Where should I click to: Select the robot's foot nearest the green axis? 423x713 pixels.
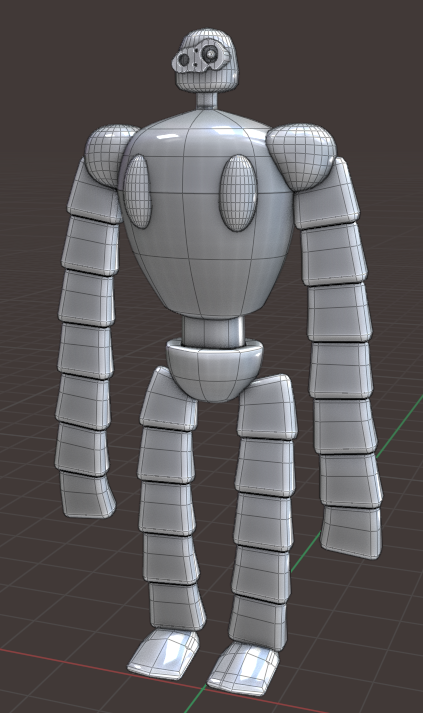[x=244, y=669]
